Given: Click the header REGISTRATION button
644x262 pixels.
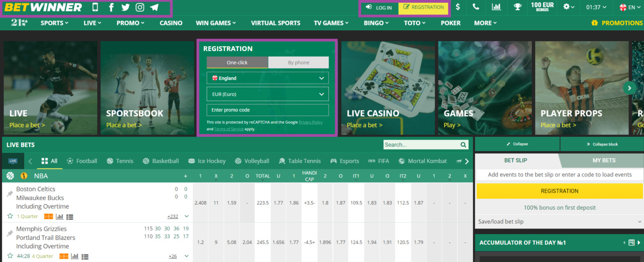Looking at the screenshot, I should coord(423,8).
